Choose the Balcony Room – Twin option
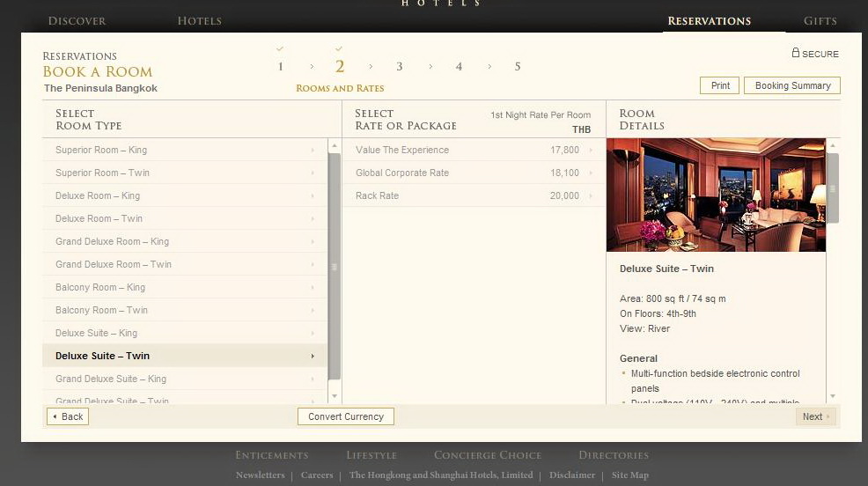 point(101,311)
